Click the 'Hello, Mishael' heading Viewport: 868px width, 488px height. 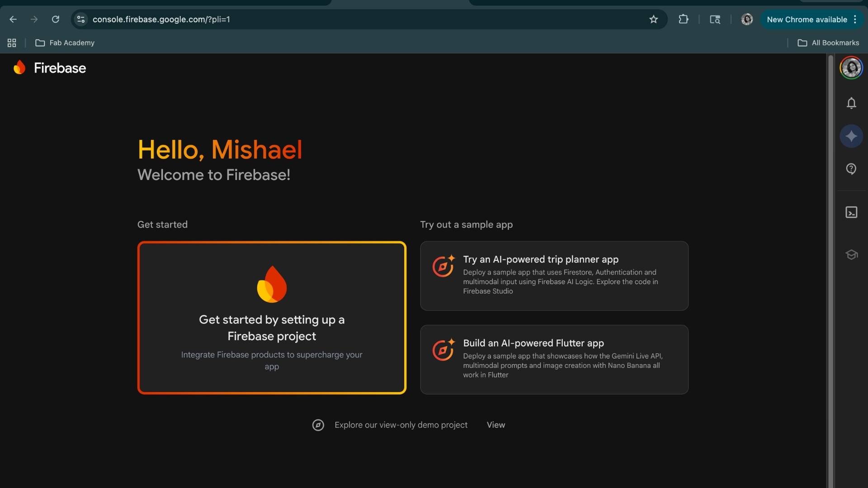[220, 150]
